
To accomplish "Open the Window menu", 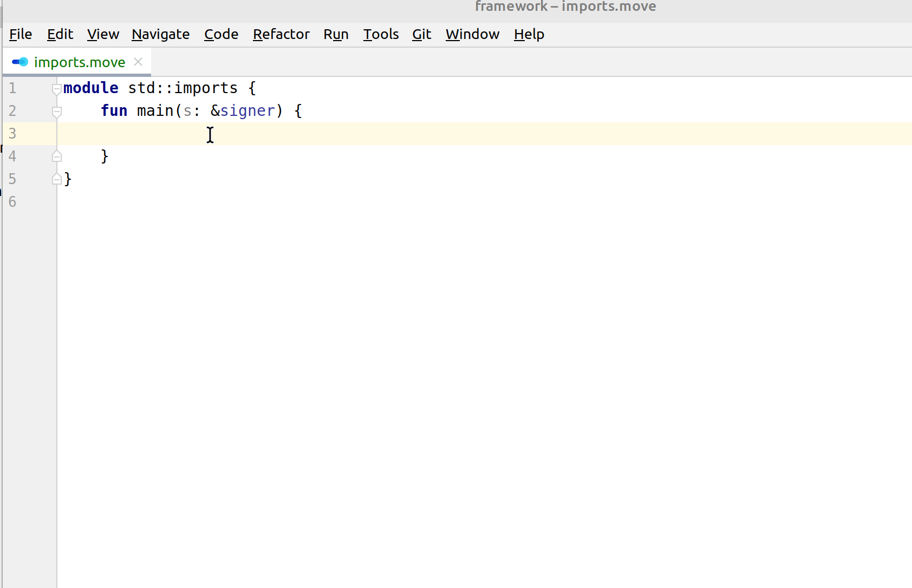I will pos(472,35).
